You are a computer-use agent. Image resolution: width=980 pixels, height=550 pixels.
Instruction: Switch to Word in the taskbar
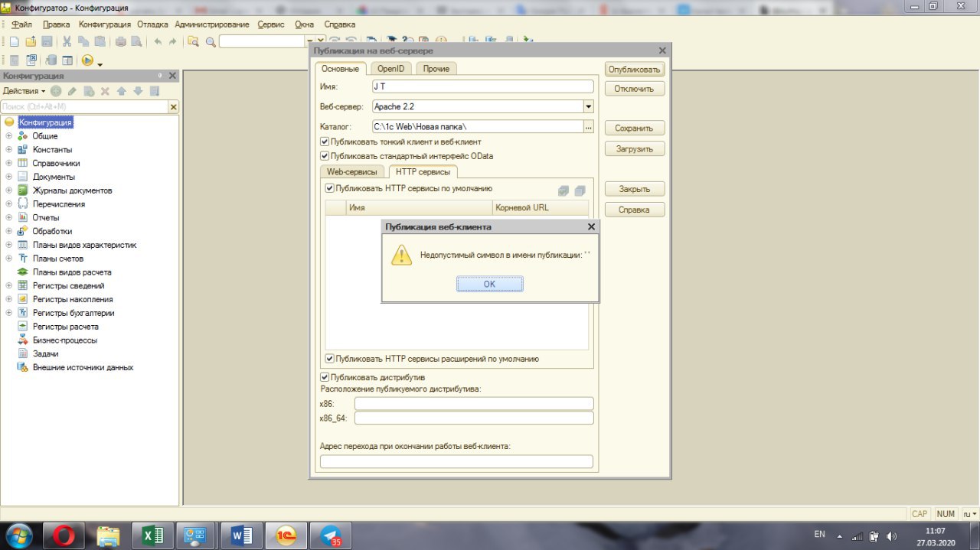242,536
